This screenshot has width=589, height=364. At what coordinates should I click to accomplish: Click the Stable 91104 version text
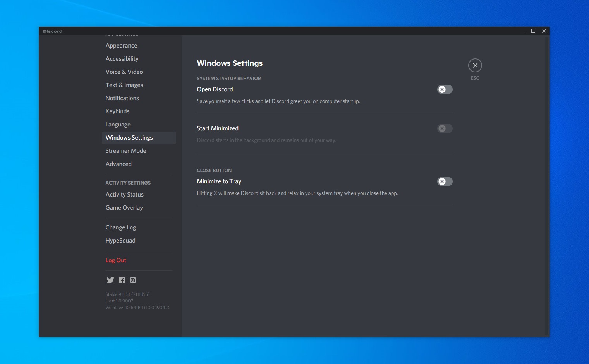pos(127,294)
